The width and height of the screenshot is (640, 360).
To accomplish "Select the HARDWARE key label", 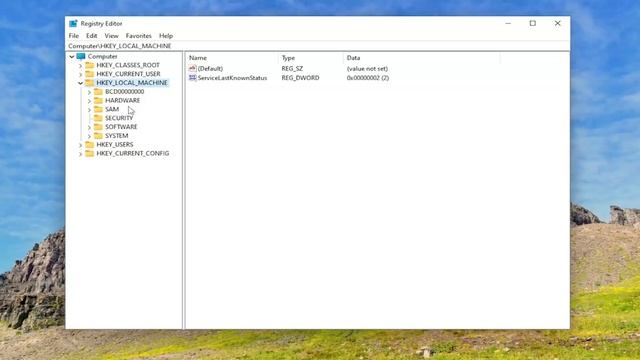I will [x=122, y=100].
